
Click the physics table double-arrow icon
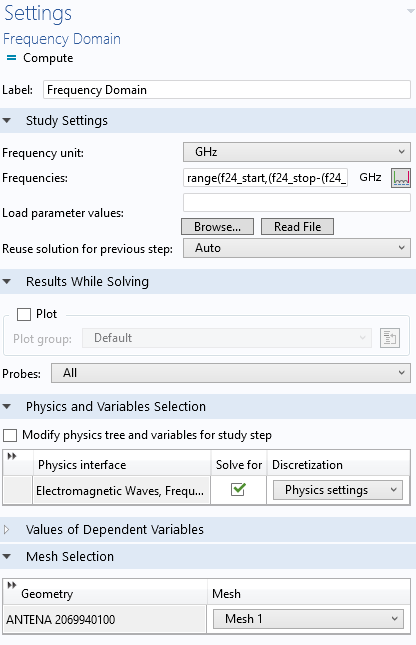click(x=12, y=456)
